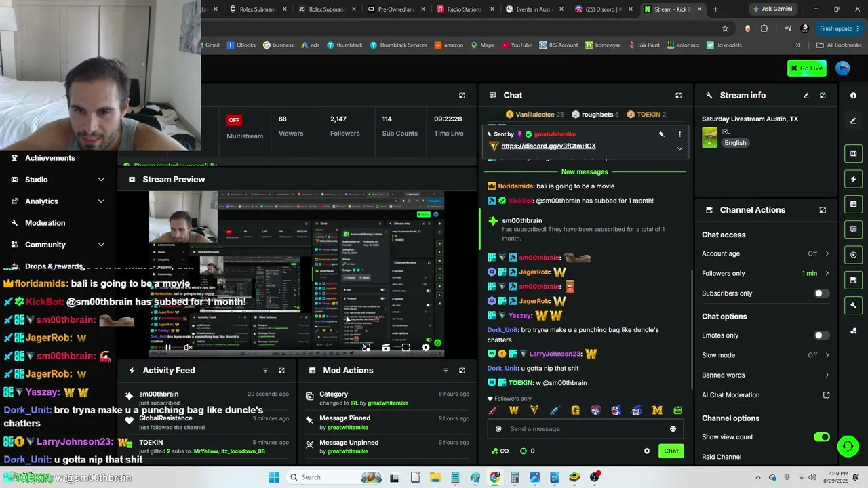Select the lightning bolt icon in right sidebar
The height and width of the screenshot is (488, 868).
pos(854,179)
